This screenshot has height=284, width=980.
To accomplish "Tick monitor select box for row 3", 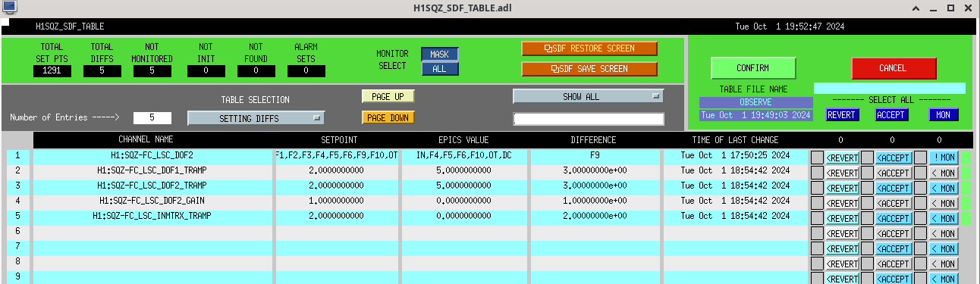I will 920,188.
